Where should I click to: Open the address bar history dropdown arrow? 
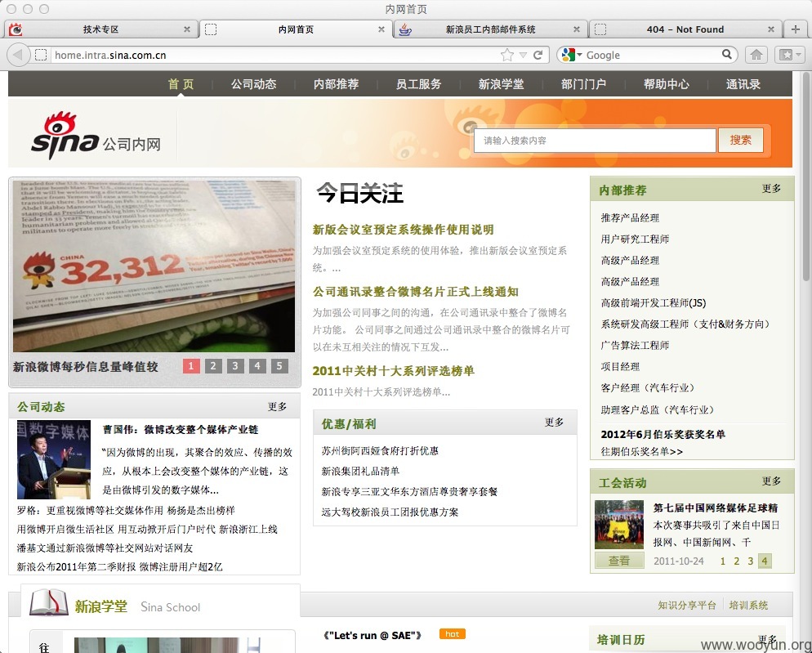click(523, 55)
